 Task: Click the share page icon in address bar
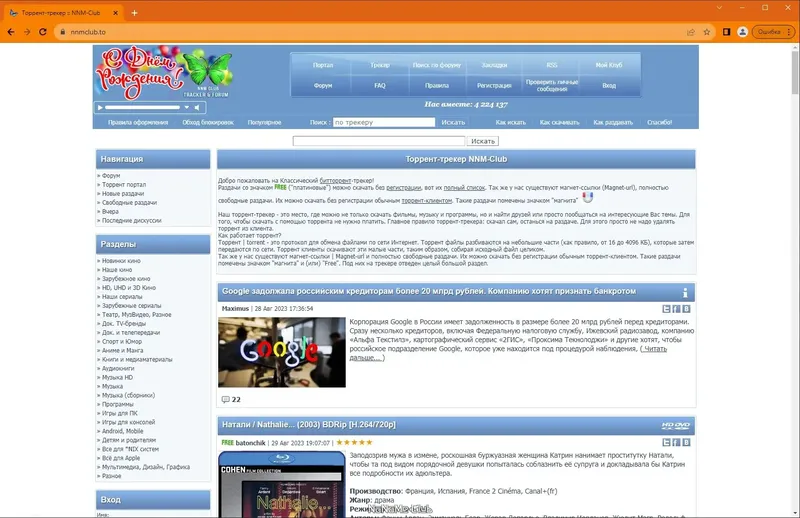pos(691,32)
